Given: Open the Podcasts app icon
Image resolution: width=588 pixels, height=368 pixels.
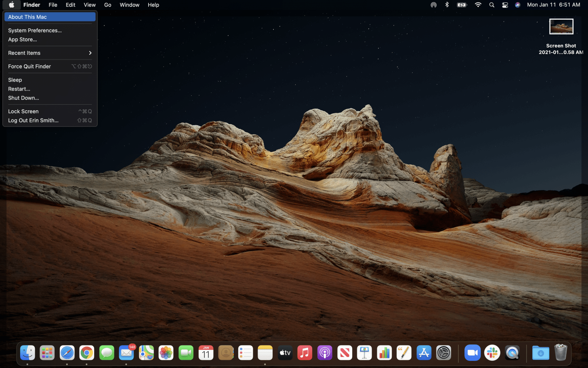Looking at the screenshot, I should click(325, 353).
